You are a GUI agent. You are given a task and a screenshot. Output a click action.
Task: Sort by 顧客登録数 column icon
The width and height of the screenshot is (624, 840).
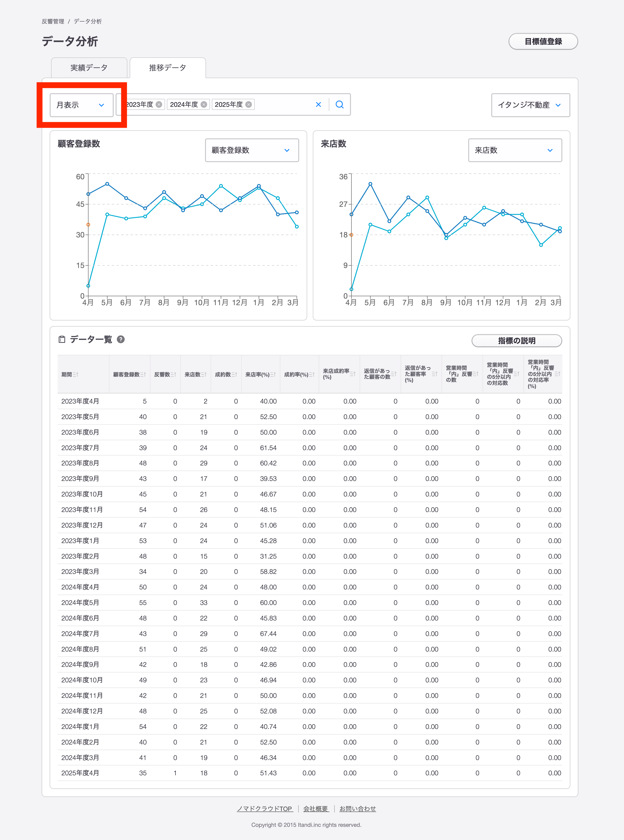click(143, 375)
